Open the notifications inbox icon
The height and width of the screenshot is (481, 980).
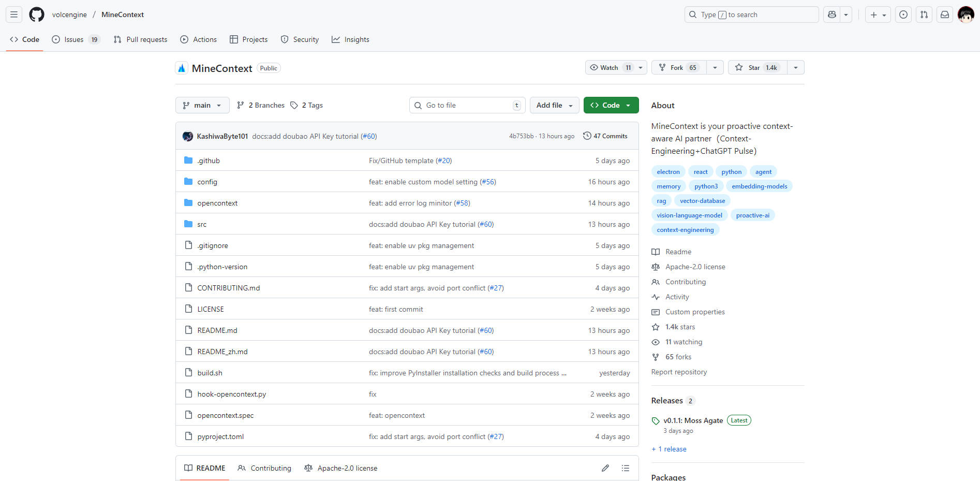pyautogui.click(x=944, y=14)
